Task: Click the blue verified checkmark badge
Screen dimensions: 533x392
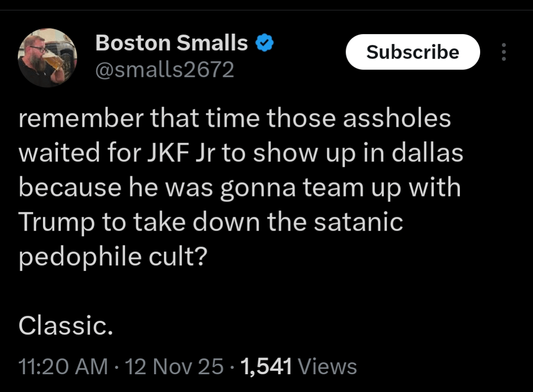Action: 265,44
